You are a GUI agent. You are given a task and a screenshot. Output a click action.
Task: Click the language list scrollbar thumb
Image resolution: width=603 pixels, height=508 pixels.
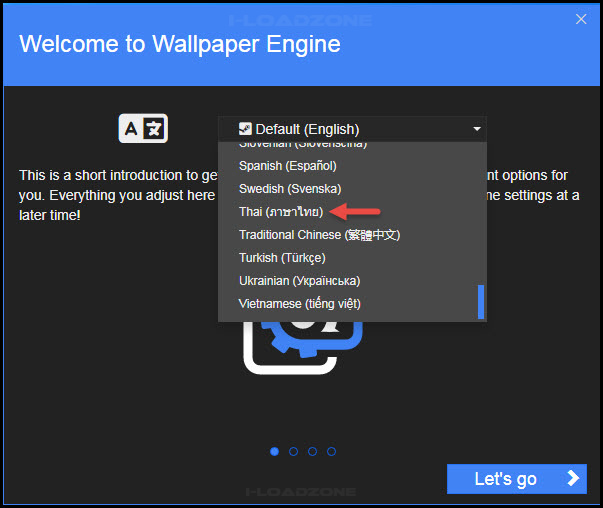click(x=481, y=301)
